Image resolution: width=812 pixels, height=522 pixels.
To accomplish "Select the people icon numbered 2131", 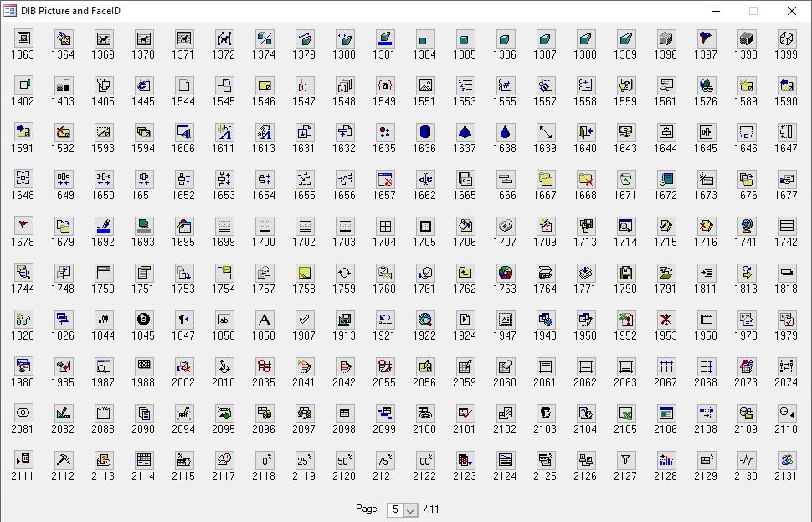I will click(x=786, y=460).
